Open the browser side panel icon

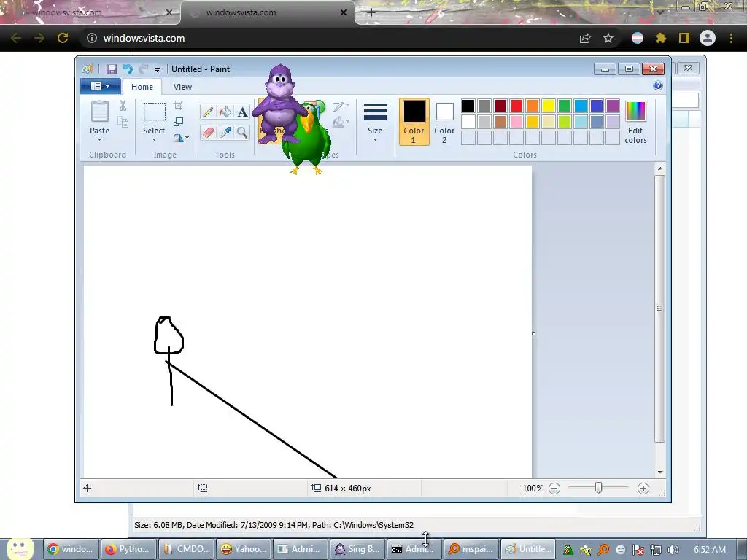(x=684, y=38)
